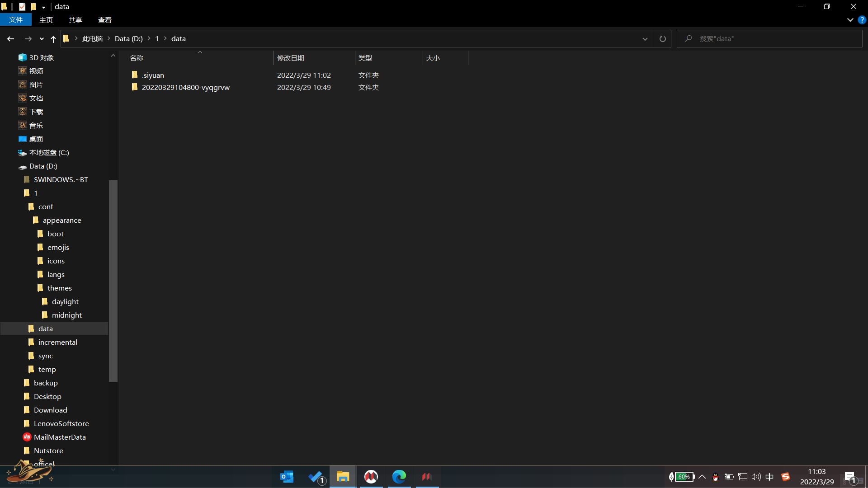Open Microsoft Edge from the taskbar
Viewport: 868px width, 488px height.
pos(399,477)
